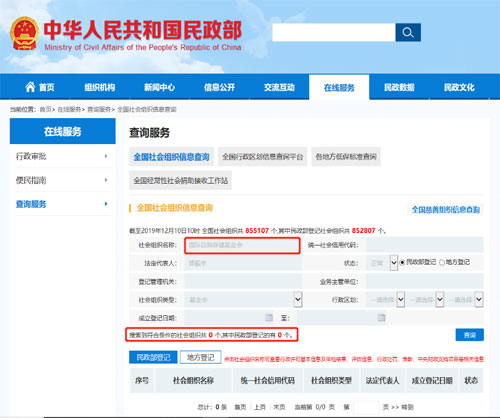500x418 pixels.
Task: Open 组织机构 in the main navigation bar
Action: pos(99,87)
